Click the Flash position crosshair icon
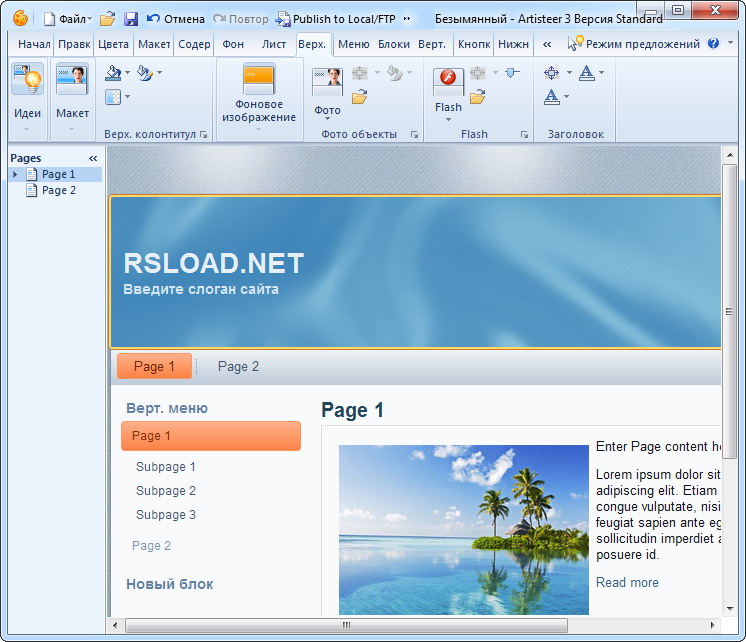 pos(478,73)
